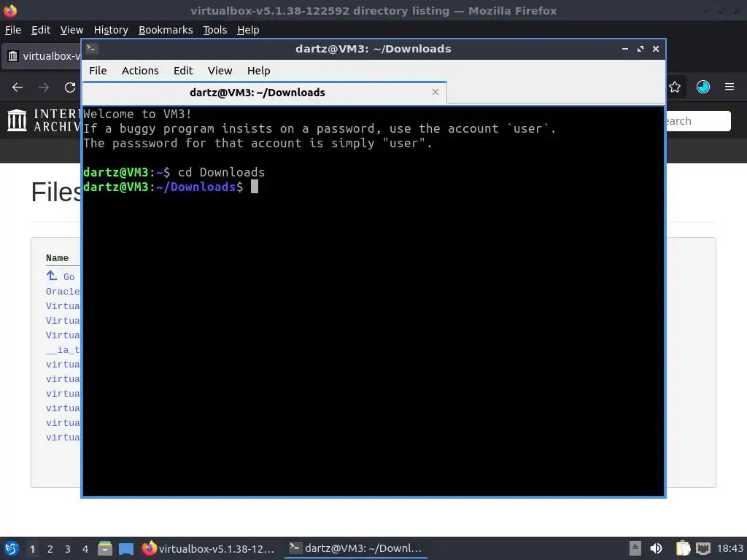Screen dimensions: 747x560
Task: Click the Go to parent directory link
Action: pyautogui.click(x=61, y=276)
